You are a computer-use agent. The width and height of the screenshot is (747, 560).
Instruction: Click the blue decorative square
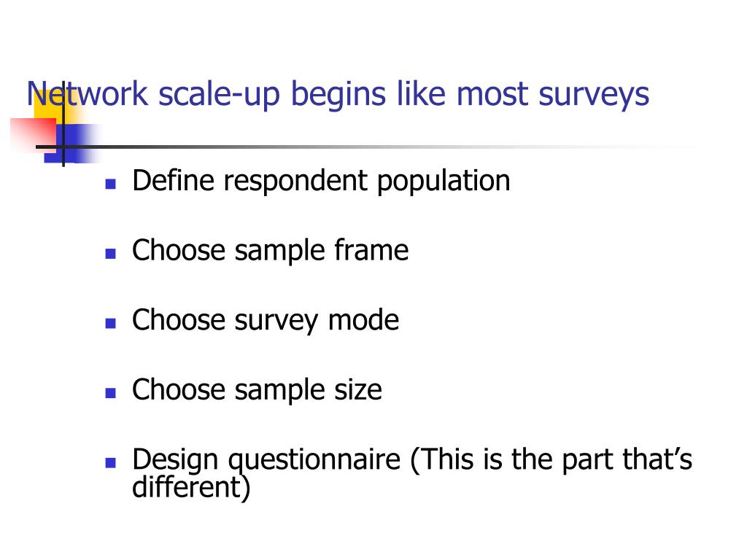click(x=71, y=144)
